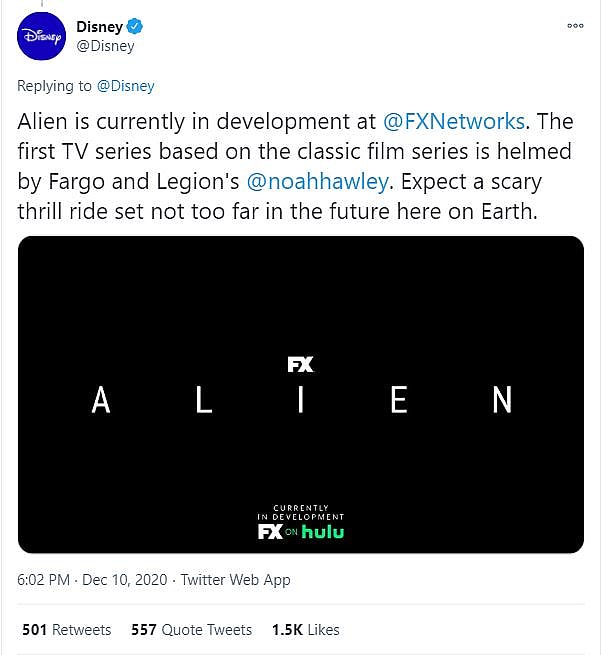Click the ALIEN title text in image

pyautogui.click(x=300, y=400)
